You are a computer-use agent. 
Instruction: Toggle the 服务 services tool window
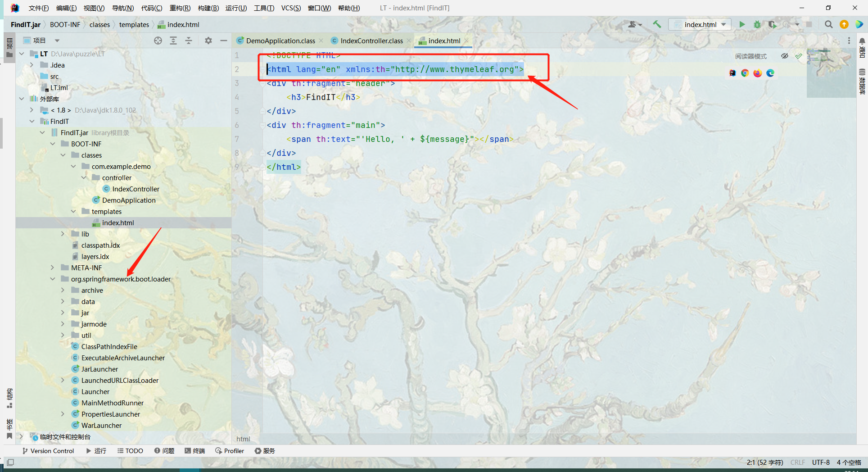pos(265,451)
